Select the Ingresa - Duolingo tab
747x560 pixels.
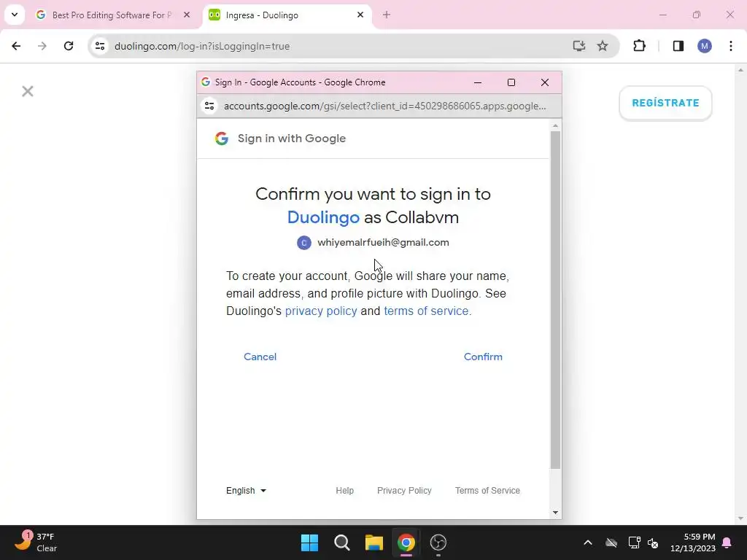(286, 15)
